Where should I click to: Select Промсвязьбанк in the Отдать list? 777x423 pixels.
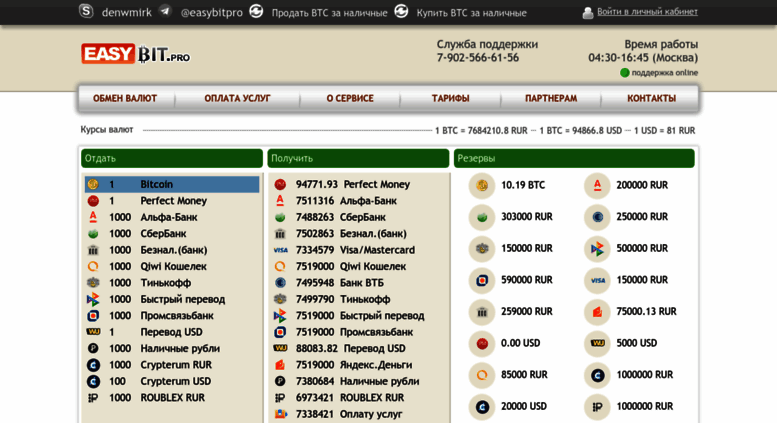[172, 316]
